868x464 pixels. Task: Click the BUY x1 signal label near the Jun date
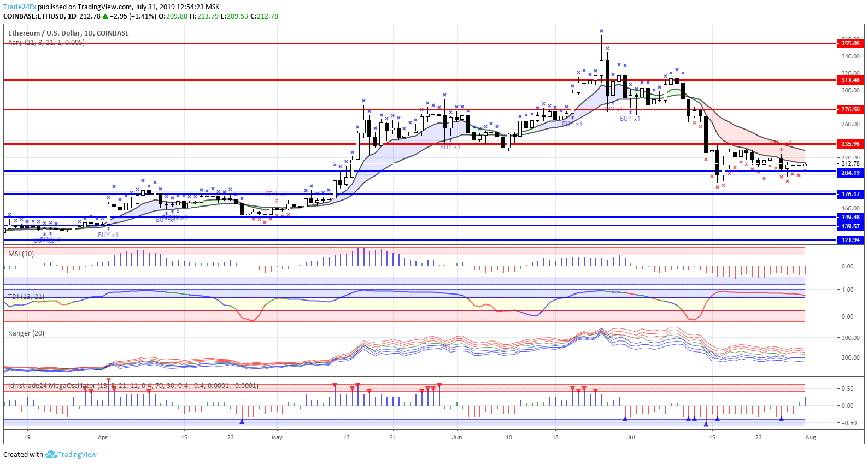point(450,147)
